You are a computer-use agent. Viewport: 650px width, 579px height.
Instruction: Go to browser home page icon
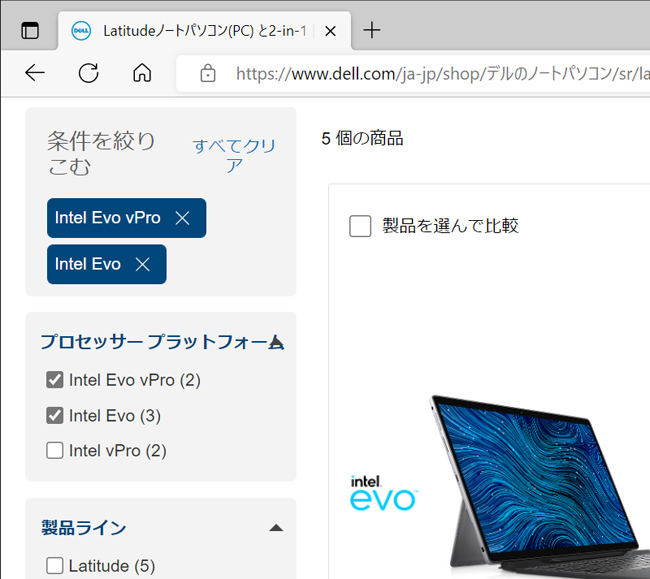[142, 73]
